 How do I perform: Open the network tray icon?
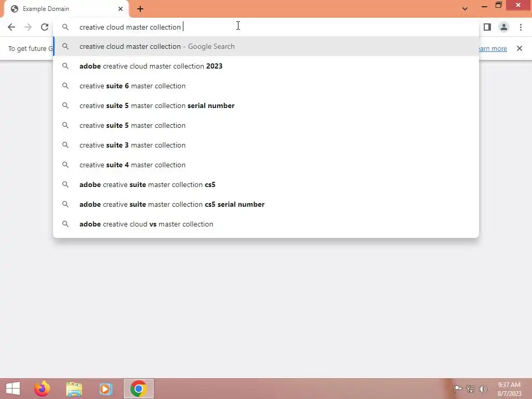[471, 389]
